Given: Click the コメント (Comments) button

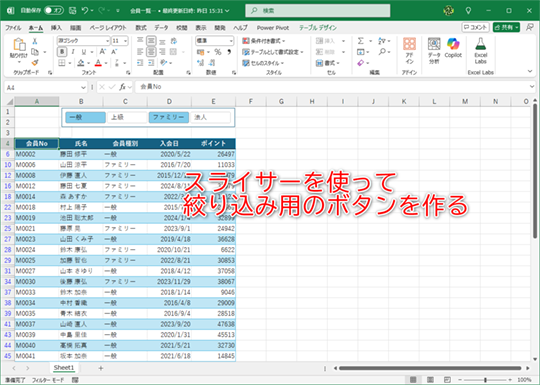Looking at the screenshot, I should coord(475,27).
